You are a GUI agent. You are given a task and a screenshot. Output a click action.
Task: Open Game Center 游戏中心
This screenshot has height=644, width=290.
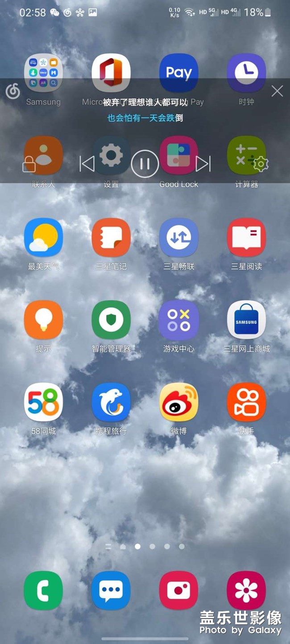(179, 320)
